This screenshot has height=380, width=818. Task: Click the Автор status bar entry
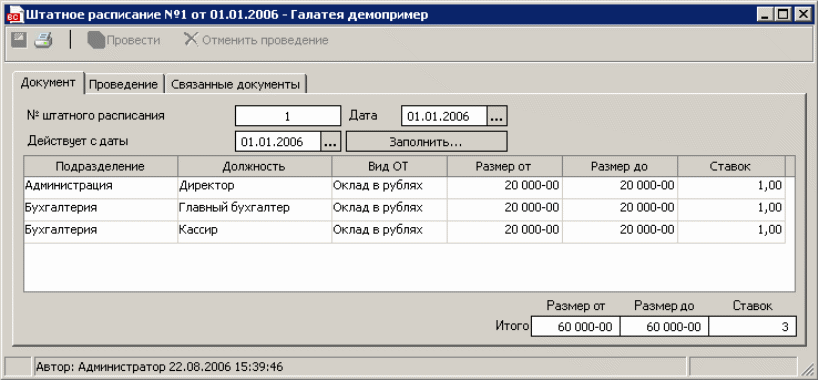click(x=360, y=367)
